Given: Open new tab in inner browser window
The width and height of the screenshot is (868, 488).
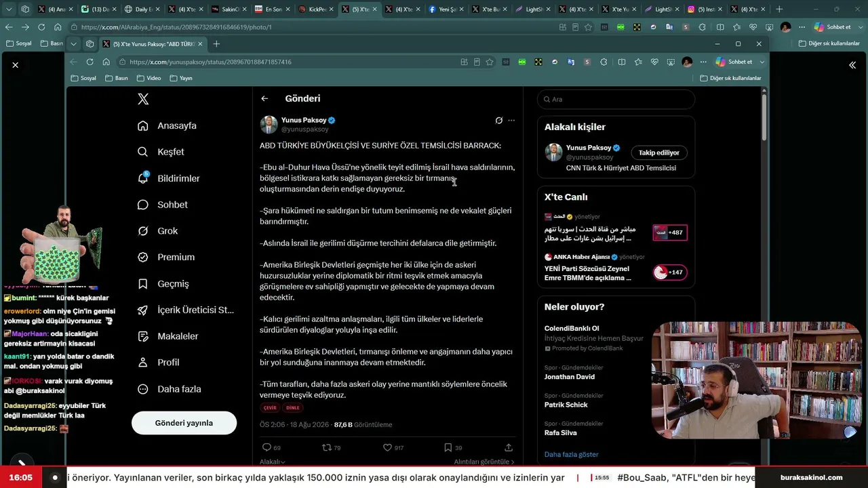Looking at the screenshot, I should 216,44.
